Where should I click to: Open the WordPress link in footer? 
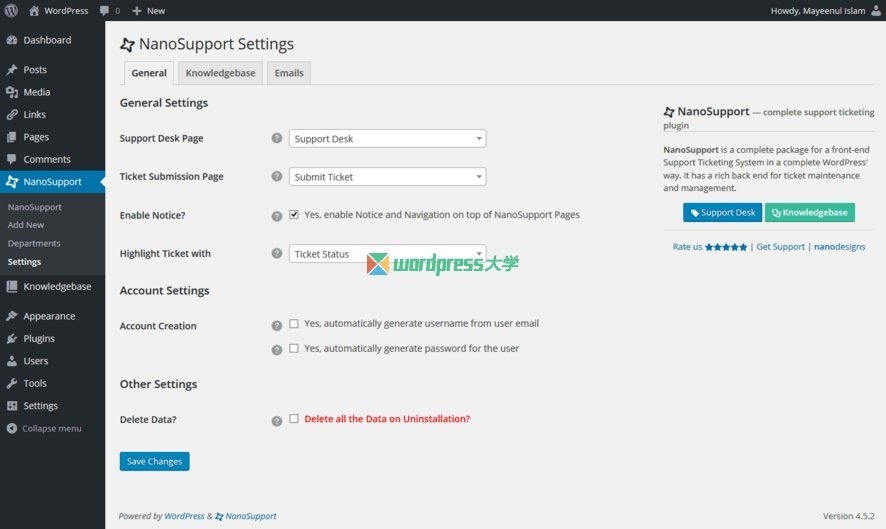184,516
